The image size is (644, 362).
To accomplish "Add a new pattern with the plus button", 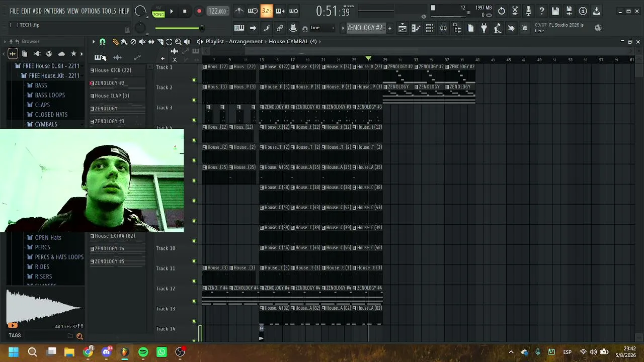I will [x=389, y=28].
